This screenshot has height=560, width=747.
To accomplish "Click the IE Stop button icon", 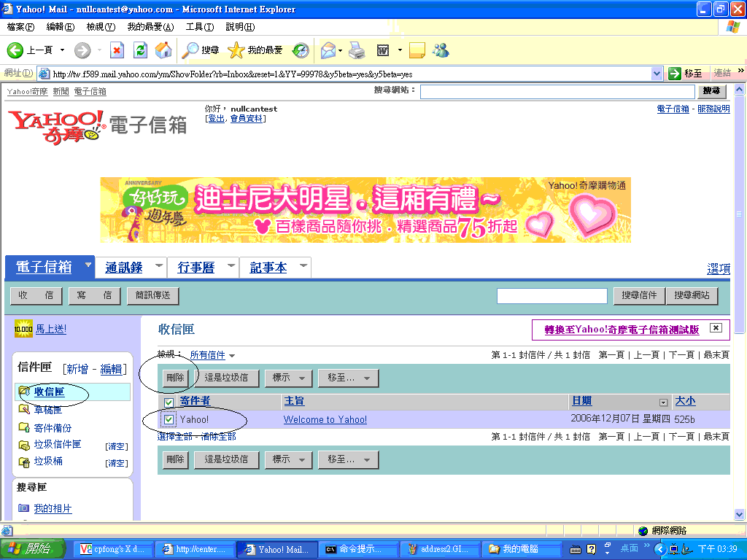I will [x=117, y=50].
